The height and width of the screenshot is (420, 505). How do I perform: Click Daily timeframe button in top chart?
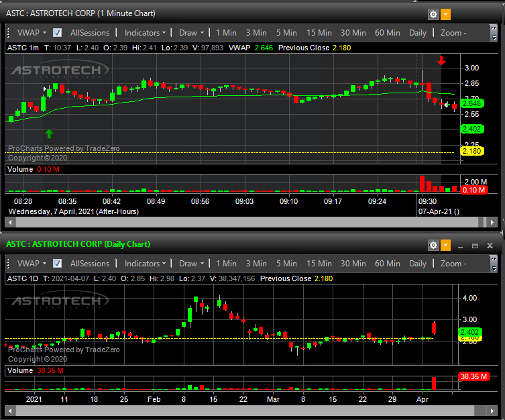[x=417, y=33]
